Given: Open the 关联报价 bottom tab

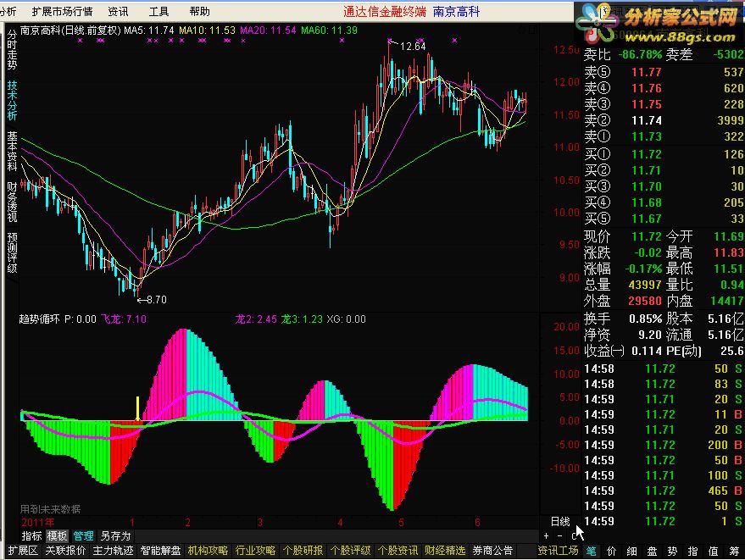Looking at the screenshot, I should point(65,551).
